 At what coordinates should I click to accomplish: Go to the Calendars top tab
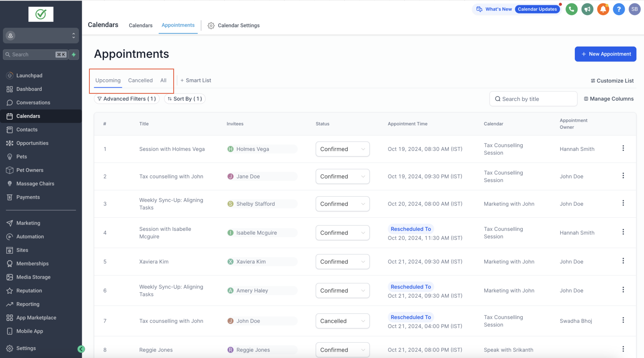coord(140,25)
